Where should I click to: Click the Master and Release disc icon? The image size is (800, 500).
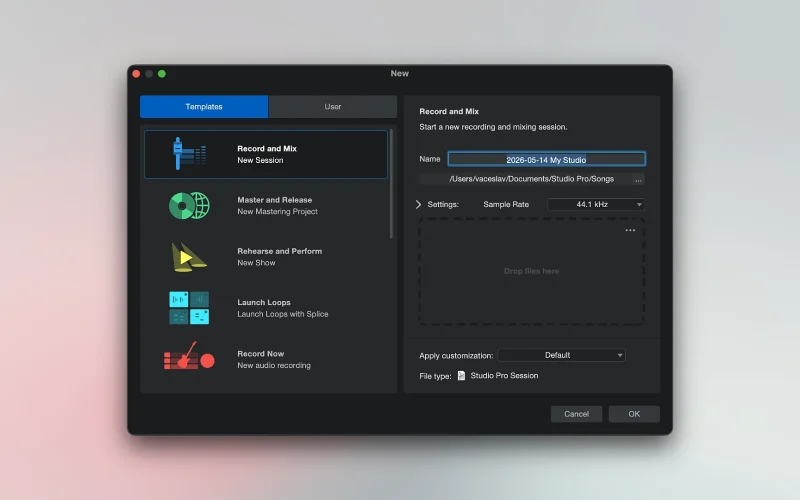(x=189, y=206)
